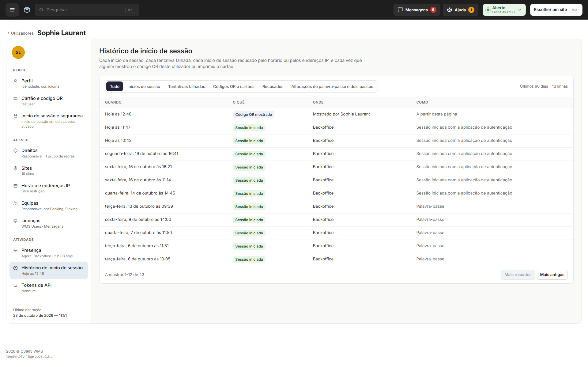Open Alterações de palavra-passe e dois passos tab

[332, 86]
